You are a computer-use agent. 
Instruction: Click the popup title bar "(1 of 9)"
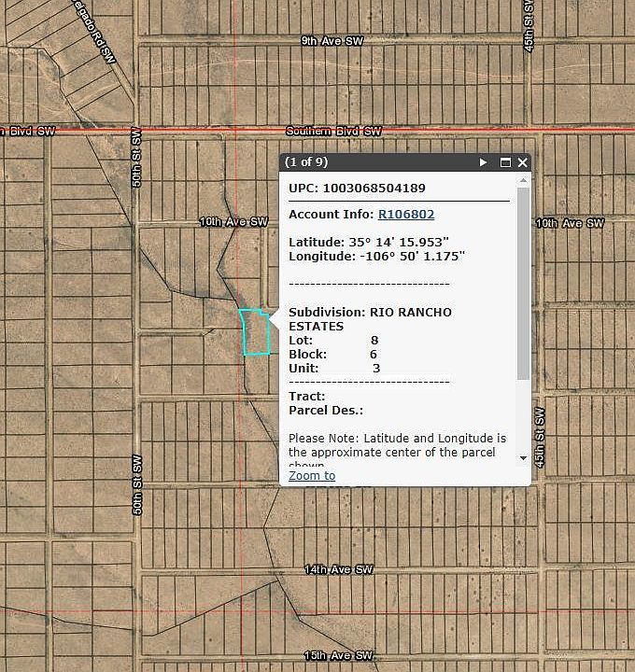click(x=306, y=162)
